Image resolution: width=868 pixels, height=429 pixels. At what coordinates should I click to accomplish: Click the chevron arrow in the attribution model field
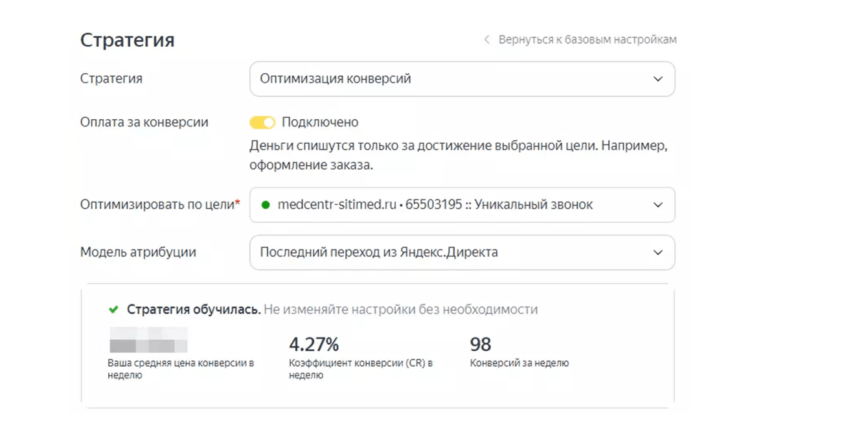click(657, 253)
